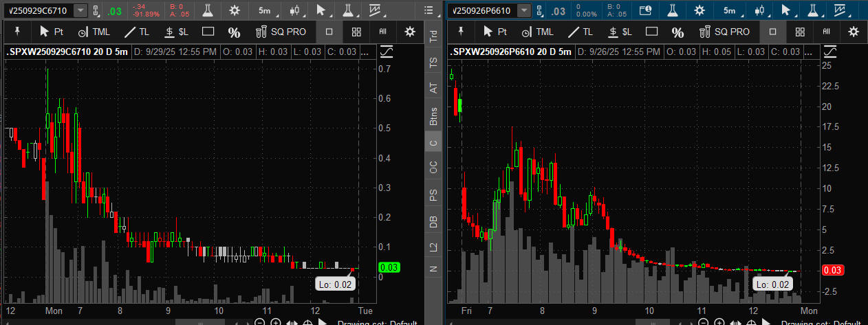Open studies quick-select flask dropdown in right chart
This screenshot has height=325, width=868.
pos(814,10)
